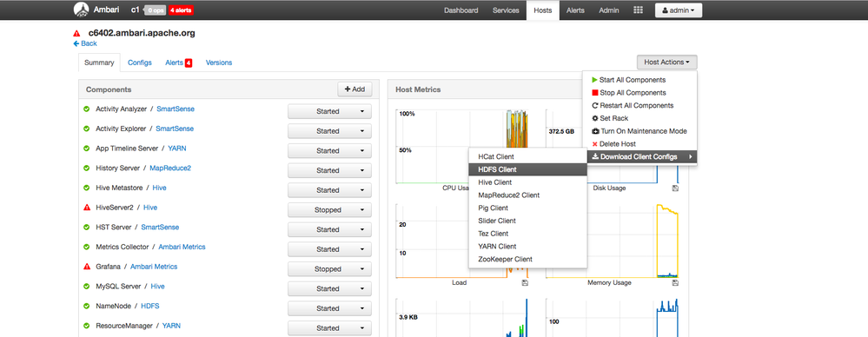Click the save icon under Memory Usage chart

(675, 283)
